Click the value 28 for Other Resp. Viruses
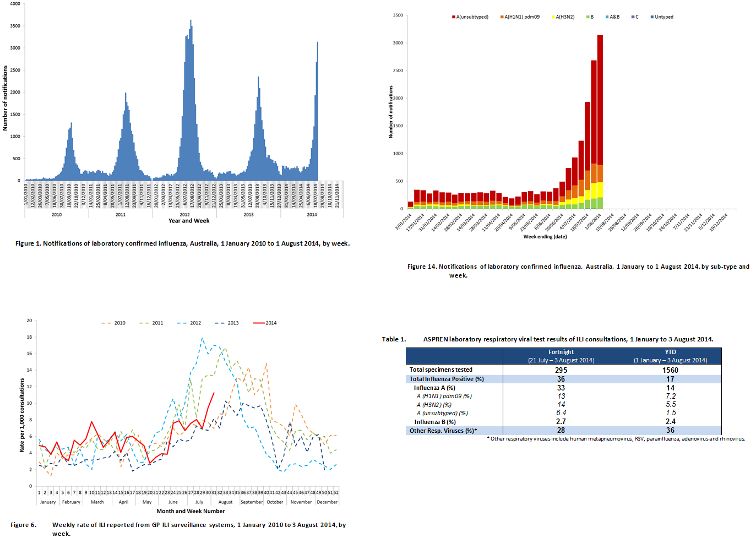Screen dimensions: 756x554 point(561,431)
